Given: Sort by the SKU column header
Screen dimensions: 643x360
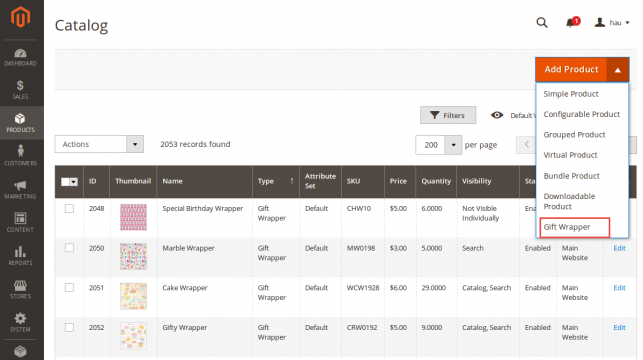Looking at the screenshot, I should (x=363, y=182).
